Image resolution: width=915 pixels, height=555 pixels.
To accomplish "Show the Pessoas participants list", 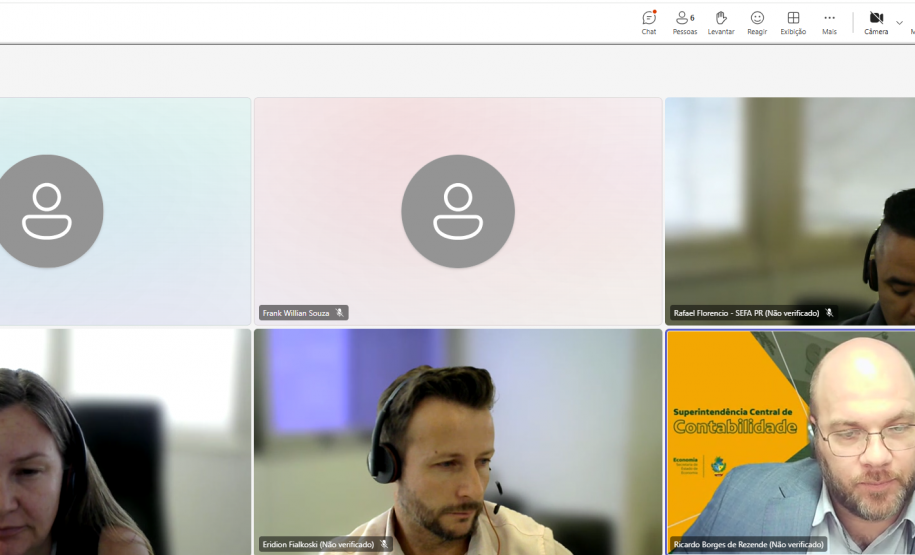I will click(685, 22).
